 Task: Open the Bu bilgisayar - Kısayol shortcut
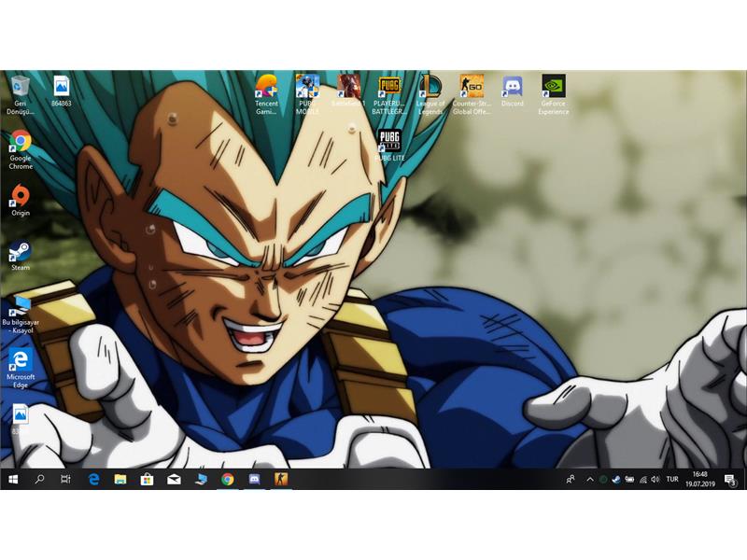click(x=21, y=315)
